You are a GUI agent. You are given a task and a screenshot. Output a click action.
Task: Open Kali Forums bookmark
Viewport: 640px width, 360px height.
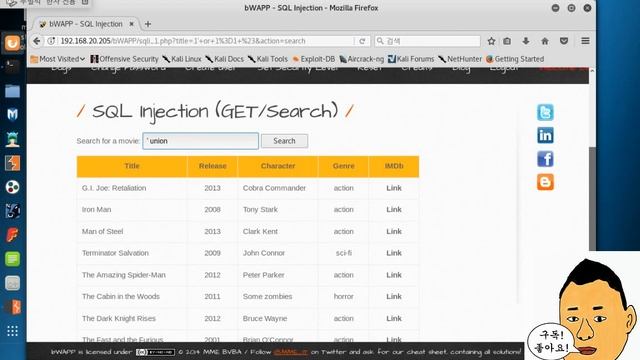(x=411, y=59)
